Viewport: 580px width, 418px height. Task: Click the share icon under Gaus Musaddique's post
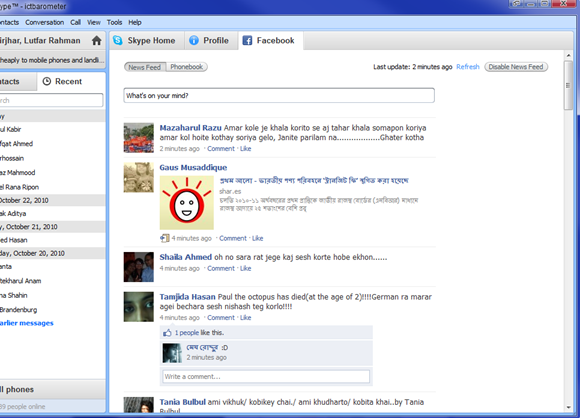(x=165, y=238)
